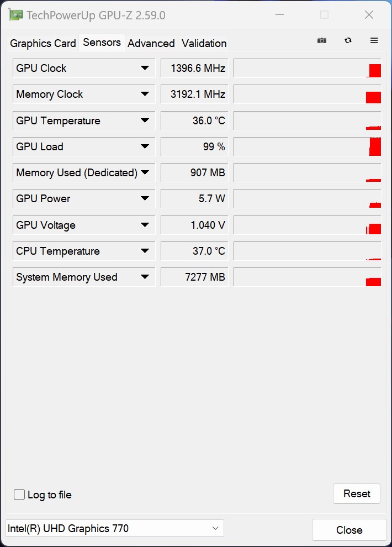
Task: Click the Close button at bottom
Action: click(x=349, y=530)
